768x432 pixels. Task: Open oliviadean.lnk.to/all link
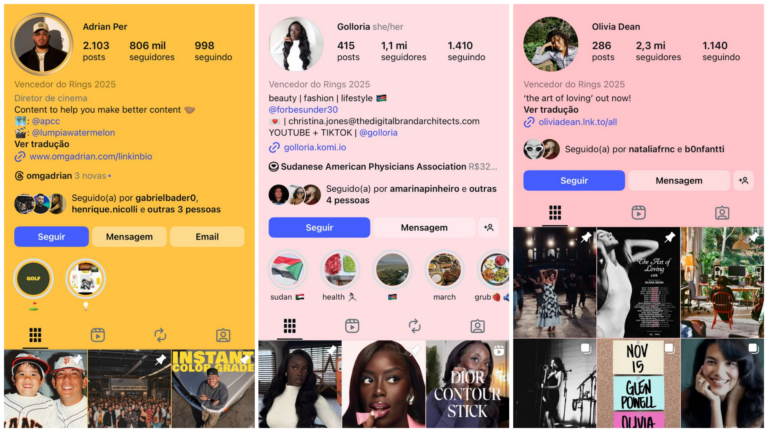pyautogui.click(x=577, y=122)
